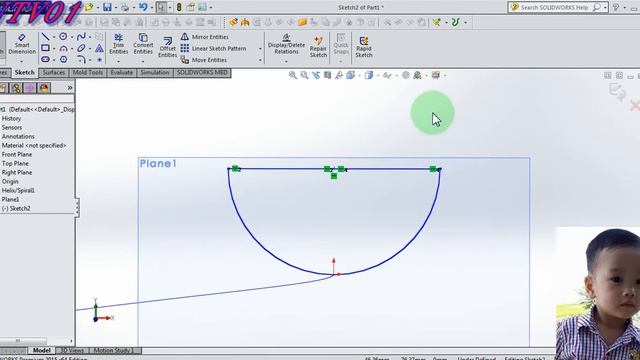Viewport: 640px width, 360px height.
Task: Choose the Circle sketch tool
Action: pyautogui.click(x=63, y=37)
